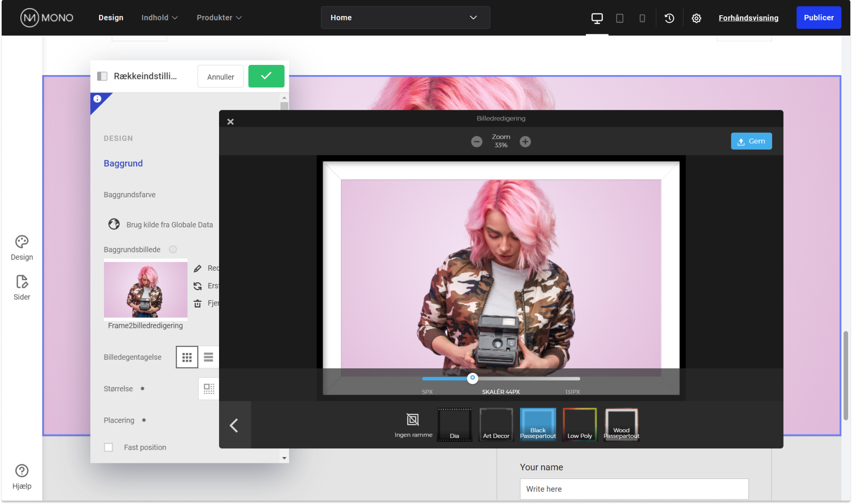
Task: Click the frame scale slider handle
Action: click(x=472, y=378)
